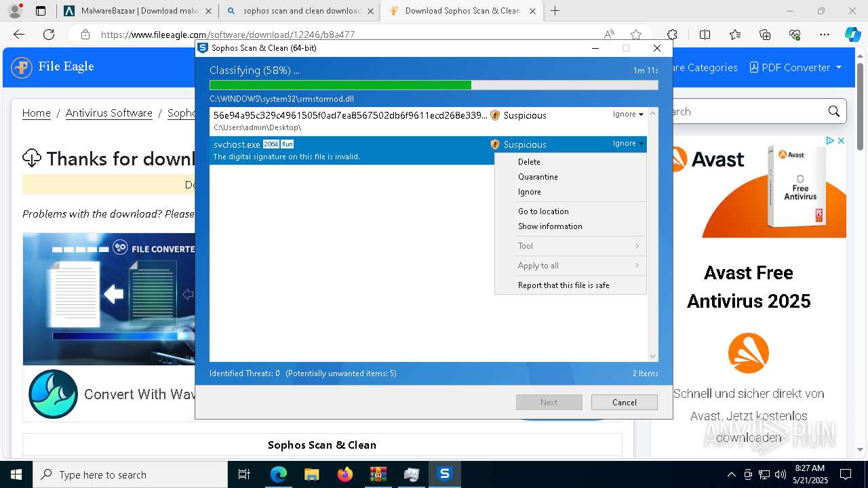This screenshot has width=868, height=488.
Task: Click the shield icon on svchost.exe row
Action: point(495,144)
